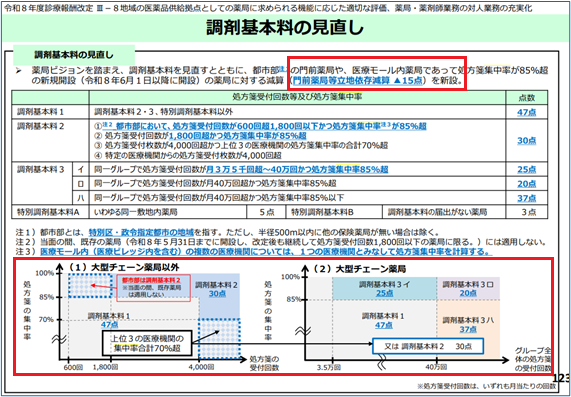Select the green section label 調剤基本料の見直し
Screen dimensions: 571x397
[74, 55]
